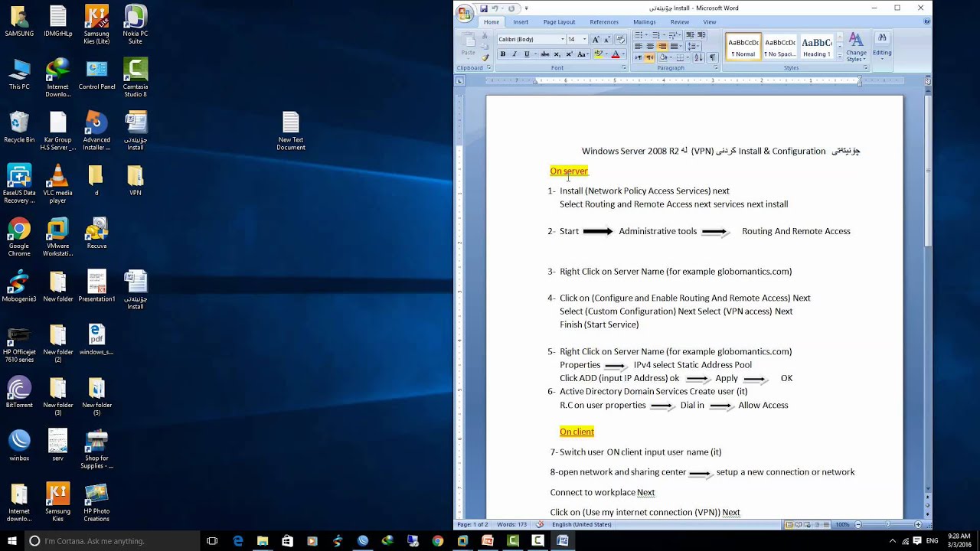Open Line Spacing dropdown
This screenshot has height=551, width=980.
(694, 46)
